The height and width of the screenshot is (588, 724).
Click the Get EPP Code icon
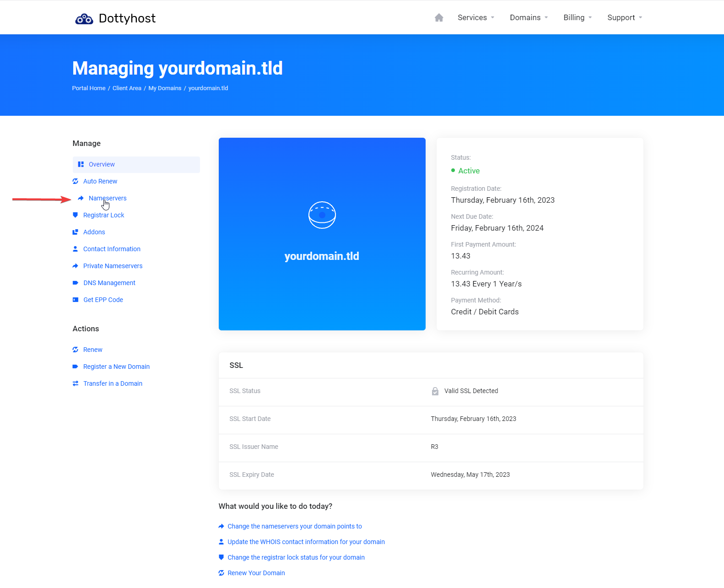pyautogui.click(x=76, y=300)
